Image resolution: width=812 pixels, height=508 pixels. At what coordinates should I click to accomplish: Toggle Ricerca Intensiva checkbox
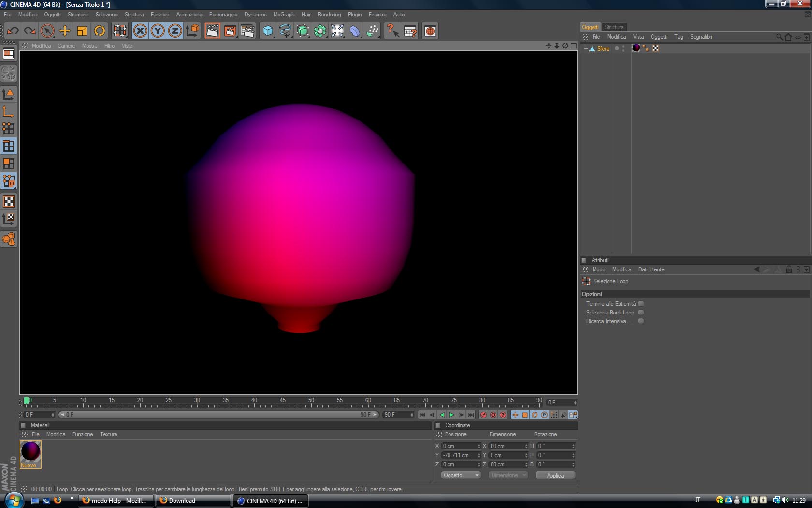coord(641,321)
